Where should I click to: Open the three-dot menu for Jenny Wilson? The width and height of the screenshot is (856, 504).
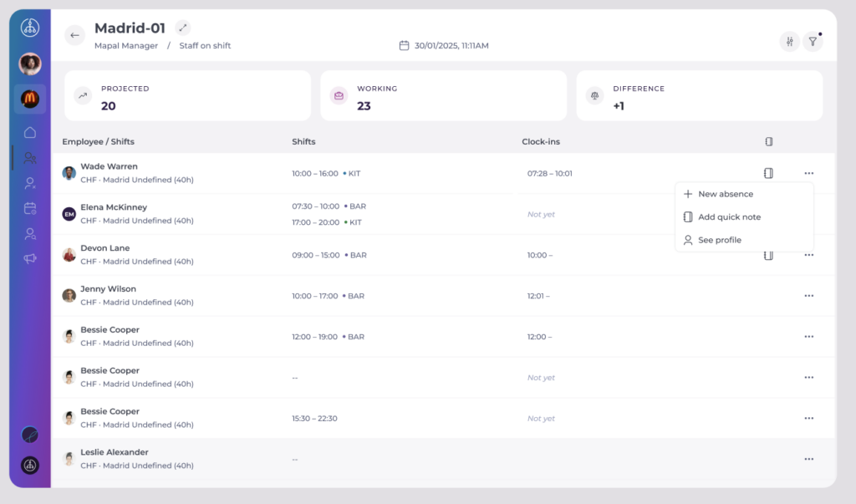(808, 296)
